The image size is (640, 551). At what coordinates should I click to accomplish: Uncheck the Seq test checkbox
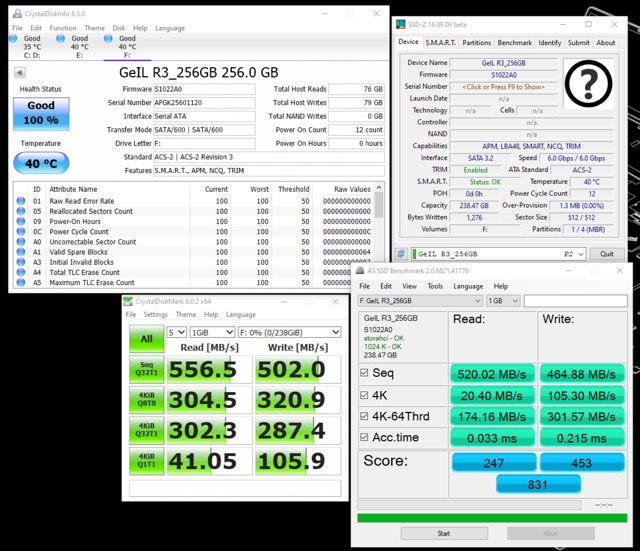[365, 372]
